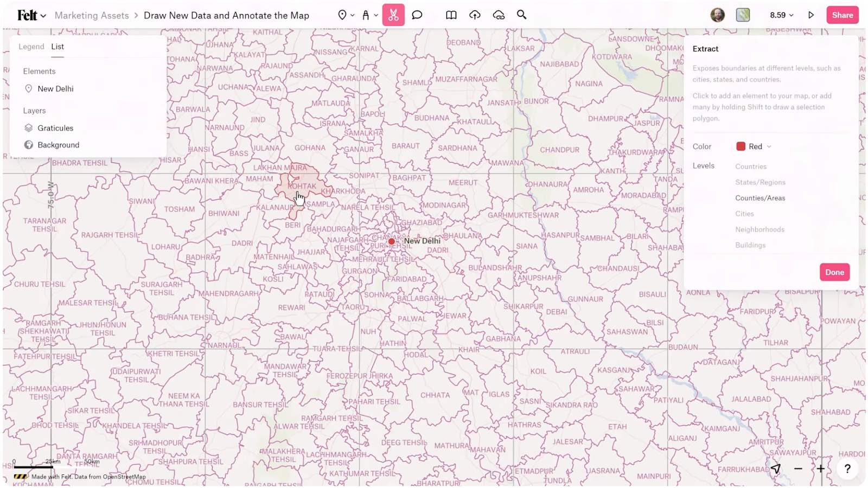Viewport: 868px width, 488px height.
Task: Open the map search tool
Action: 521,15
